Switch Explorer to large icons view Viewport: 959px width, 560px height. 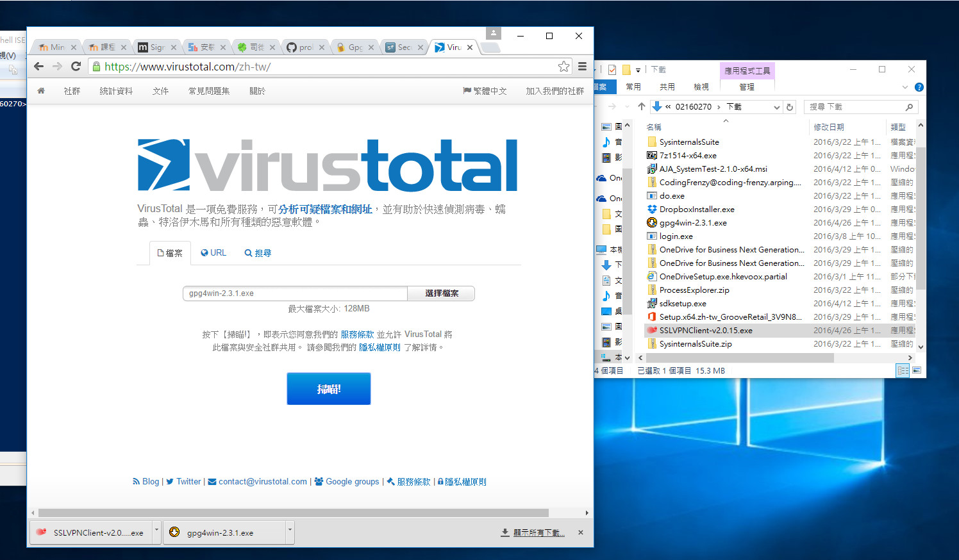click(x=917, y=370)
